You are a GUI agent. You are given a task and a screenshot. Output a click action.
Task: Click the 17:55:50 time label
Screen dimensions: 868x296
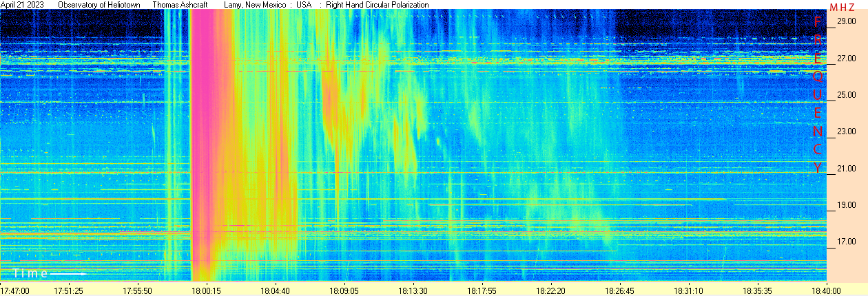click(138, 291)
